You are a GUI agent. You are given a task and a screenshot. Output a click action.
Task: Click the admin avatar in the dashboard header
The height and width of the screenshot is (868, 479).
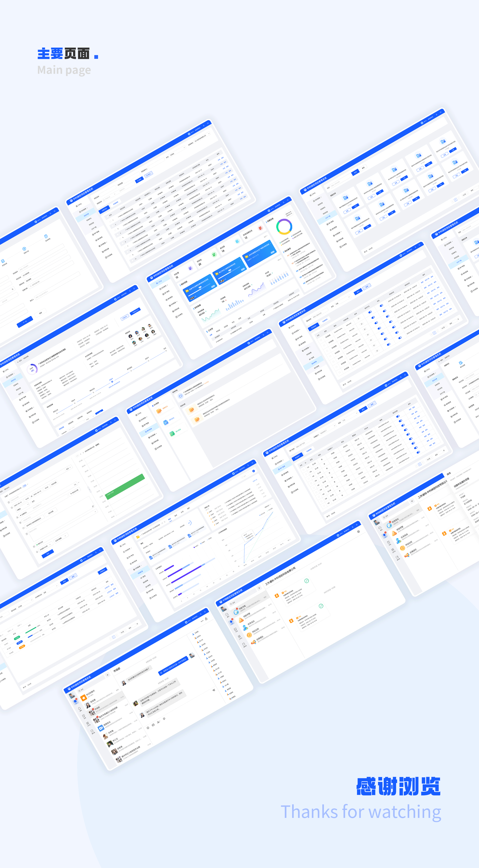[x=269, y=211]
